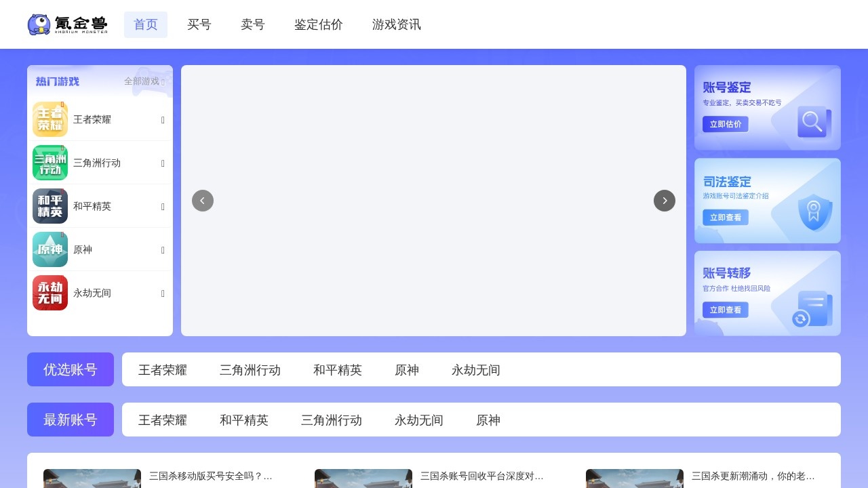Open the 游戏资讯 navigation menu
This screenshot has width=868, height=488.
click(397, 24)
